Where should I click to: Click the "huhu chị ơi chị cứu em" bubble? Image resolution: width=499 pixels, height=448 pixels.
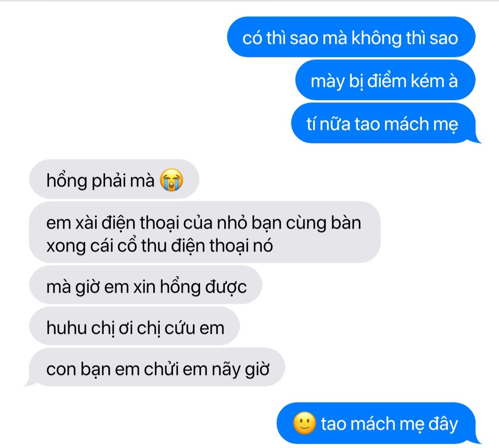[x=134, y=326]
